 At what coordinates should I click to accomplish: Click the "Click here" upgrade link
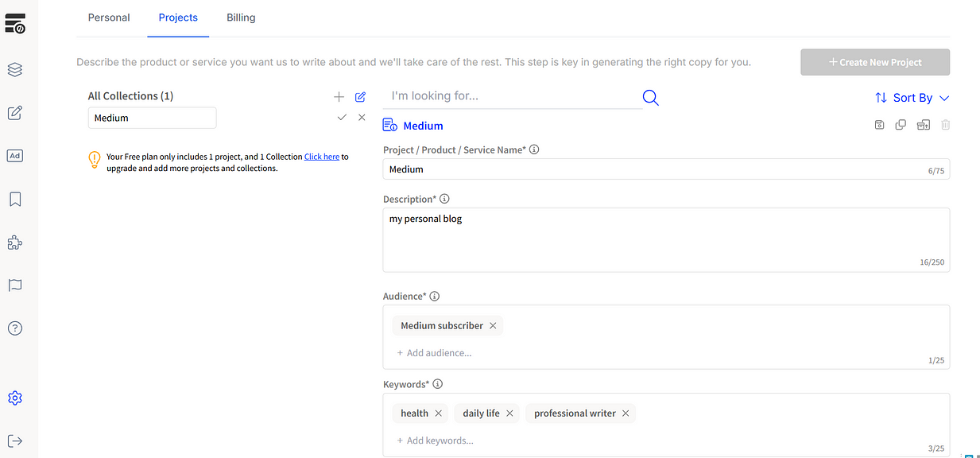point(321,157)
